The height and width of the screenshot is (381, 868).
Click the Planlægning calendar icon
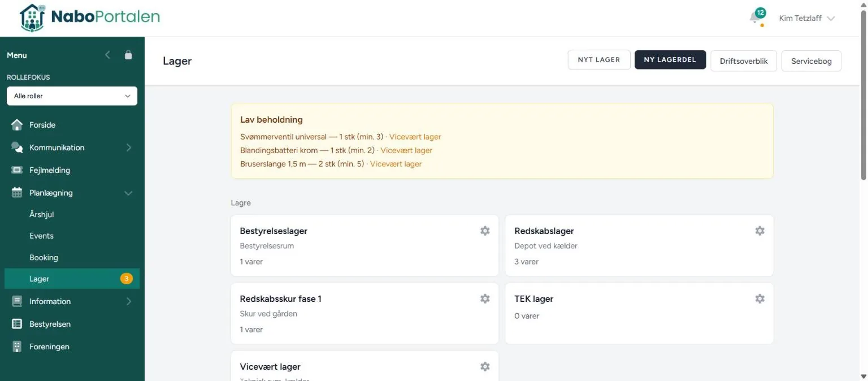coord(17,193)
